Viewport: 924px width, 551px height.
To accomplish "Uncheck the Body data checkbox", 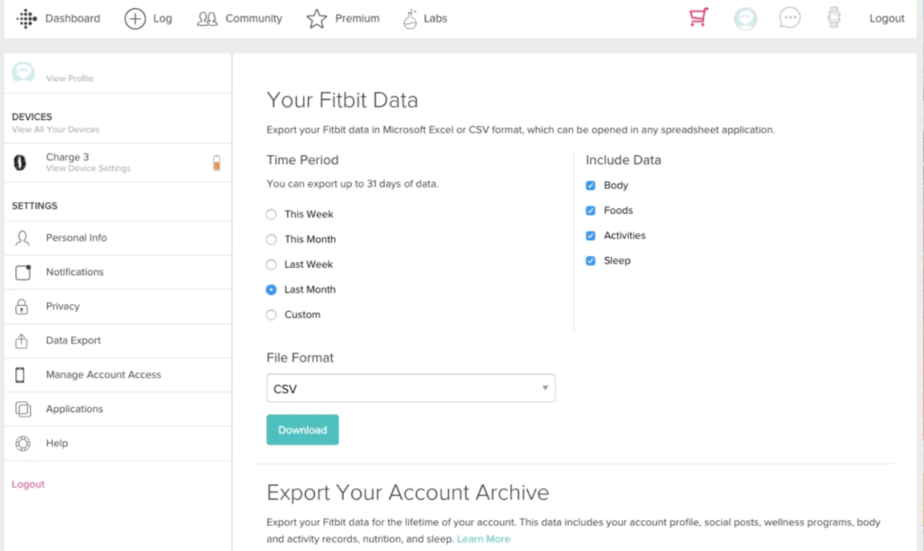I will coord(590,186).
